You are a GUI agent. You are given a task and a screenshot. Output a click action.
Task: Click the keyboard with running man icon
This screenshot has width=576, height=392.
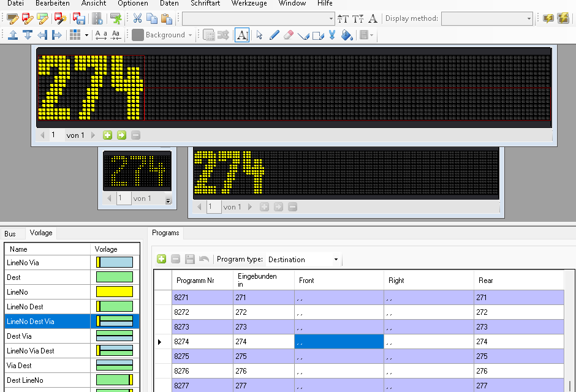(x=116, y=18)
